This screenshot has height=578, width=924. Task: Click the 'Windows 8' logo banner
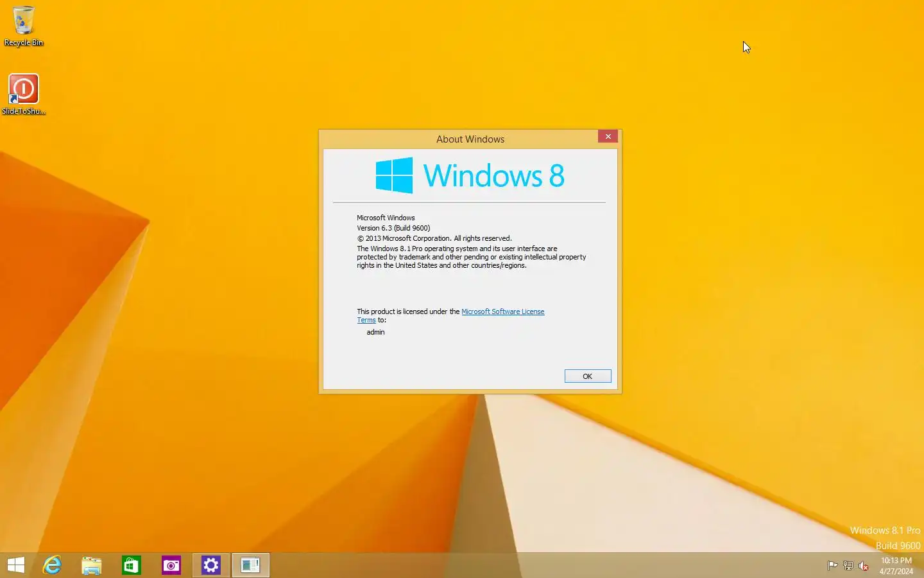(470, 175)
